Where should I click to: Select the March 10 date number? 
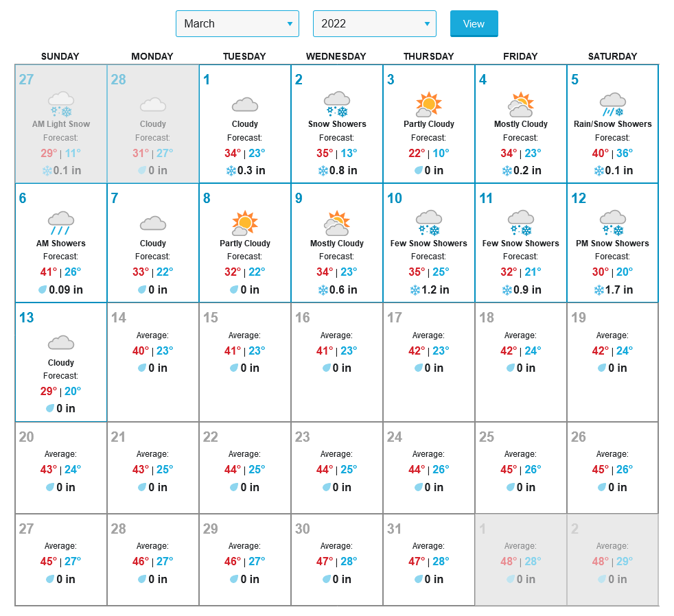pyautogui.click(x=395, y=199)
